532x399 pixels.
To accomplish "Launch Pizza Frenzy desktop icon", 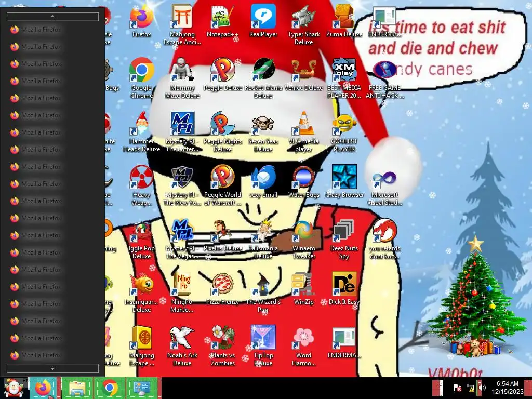I will pos(222,289).
